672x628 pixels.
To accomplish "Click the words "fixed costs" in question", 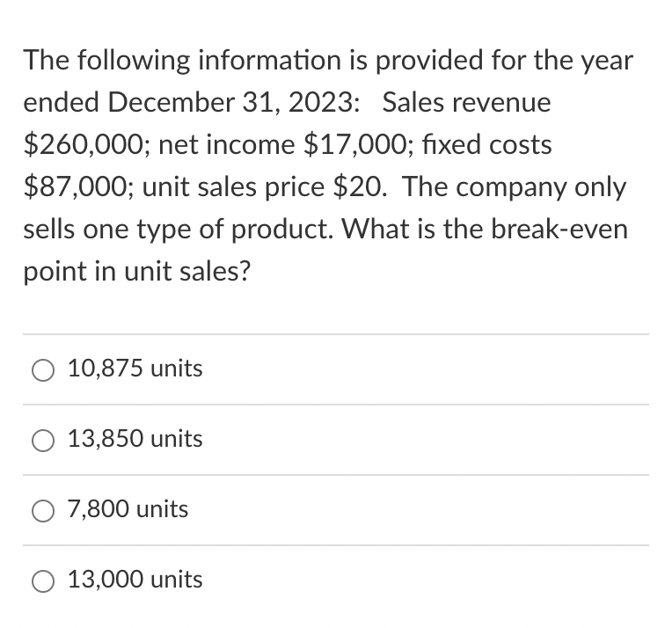I will 487,144.
